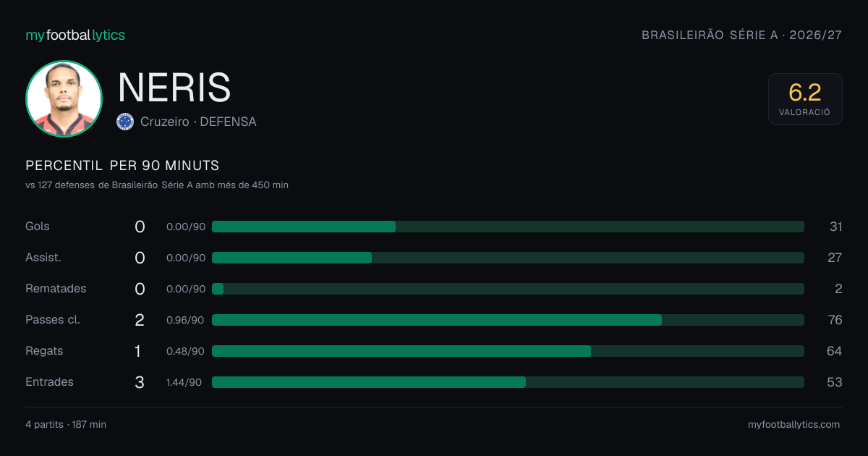The width and height of the screenshot is (868, 456).
Task: Select the Passes cl. row label
Action: 53,319
